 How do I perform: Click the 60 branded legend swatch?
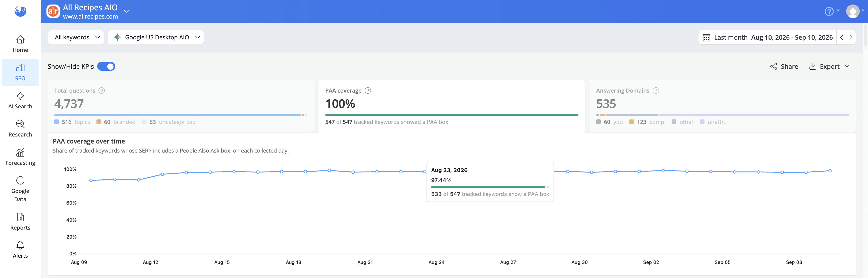[99, 122]
